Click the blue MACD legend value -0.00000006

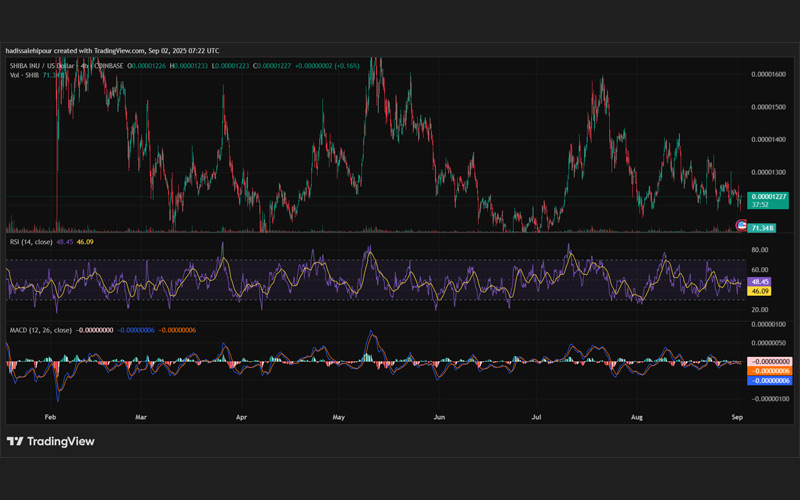tap(136, 330)
